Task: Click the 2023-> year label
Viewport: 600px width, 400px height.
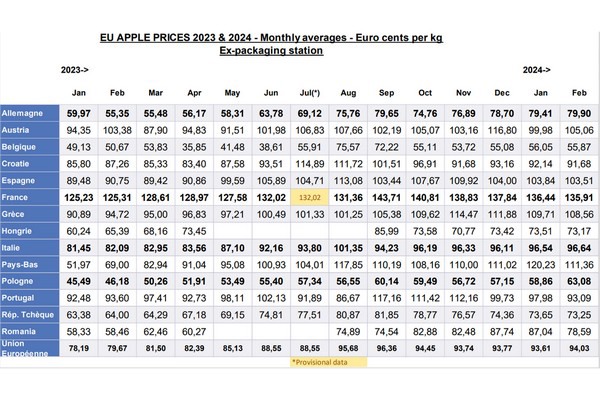Action: coord(76,72)
